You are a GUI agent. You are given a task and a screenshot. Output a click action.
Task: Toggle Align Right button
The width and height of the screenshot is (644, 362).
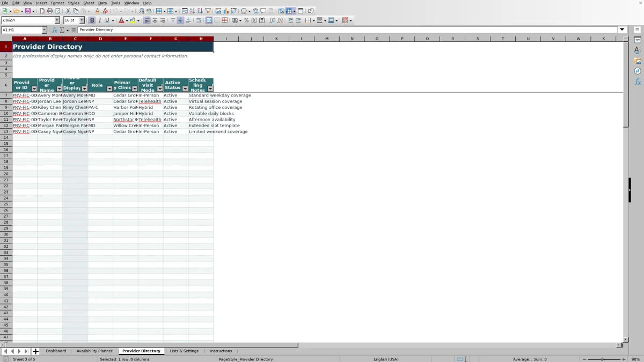point(163,20)
